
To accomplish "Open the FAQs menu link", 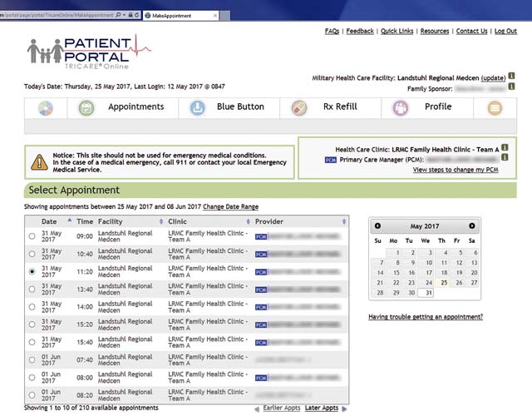I will pos(332,31).
